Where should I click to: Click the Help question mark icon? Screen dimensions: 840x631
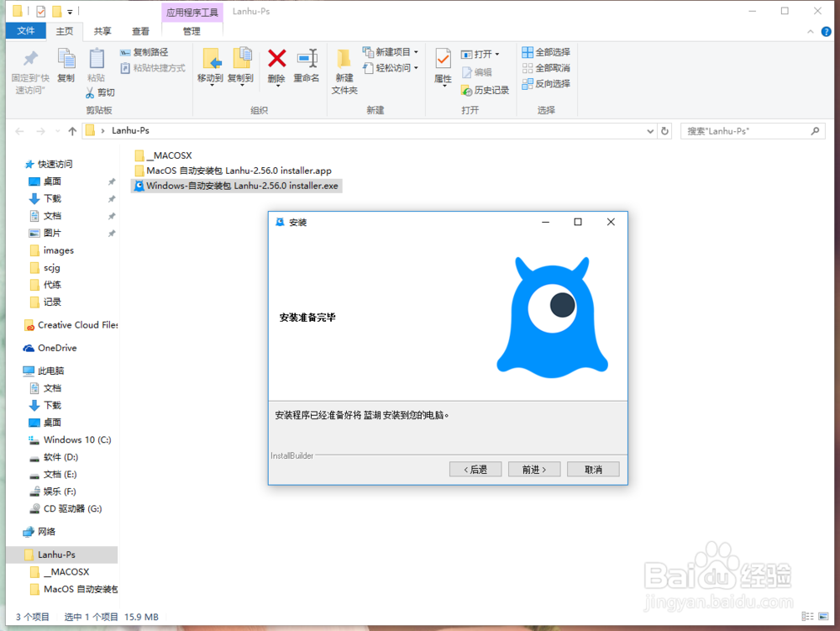826,32
